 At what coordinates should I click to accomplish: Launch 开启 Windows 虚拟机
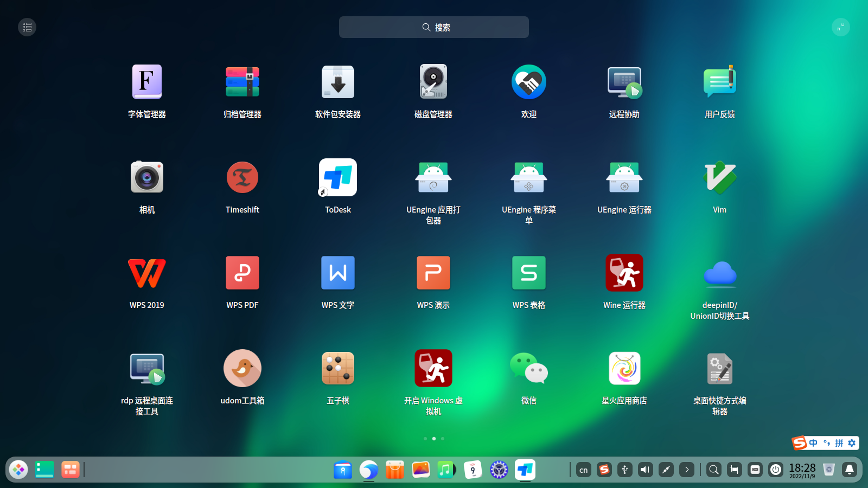click(433, 368)
